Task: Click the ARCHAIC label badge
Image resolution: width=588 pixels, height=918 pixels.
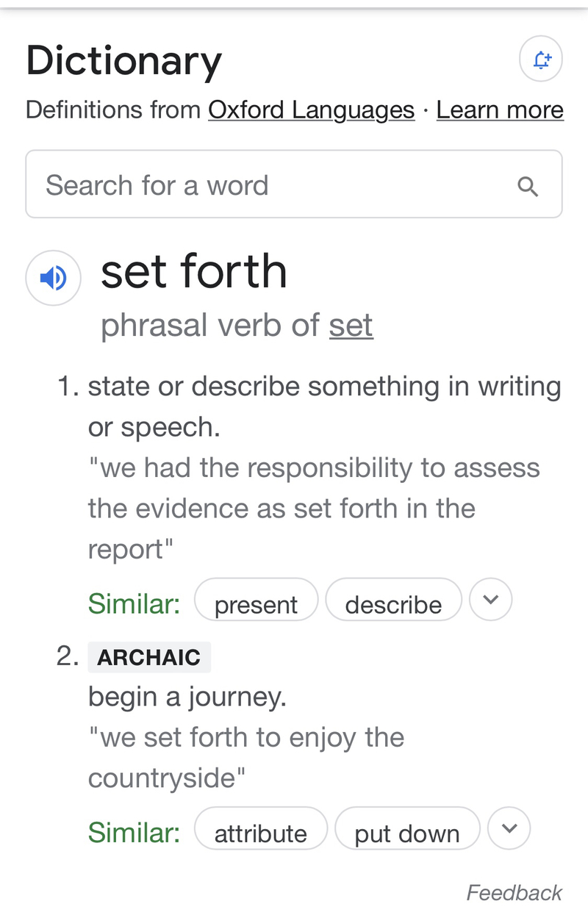Action: coord(149,657)
